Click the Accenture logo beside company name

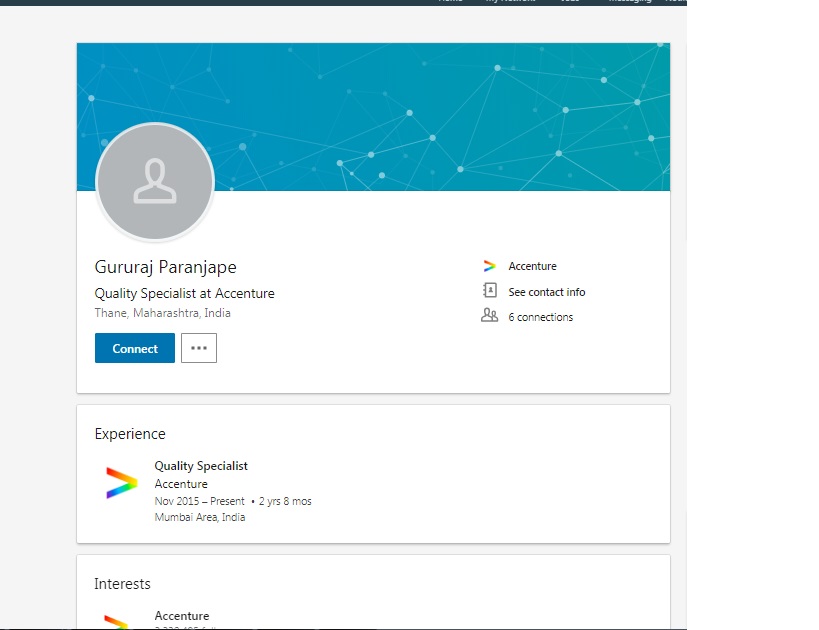pyautogui.click(x=489, y=266)
